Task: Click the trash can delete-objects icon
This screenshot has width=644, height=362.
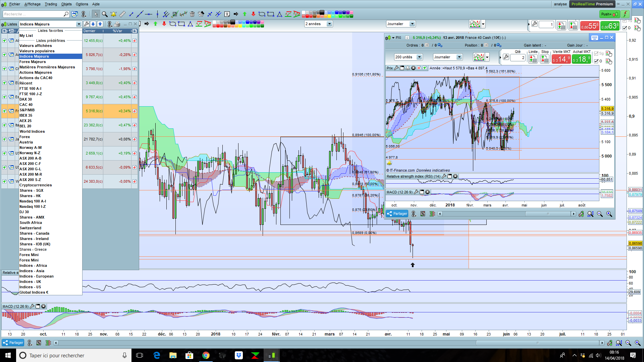Action: (x=192, y=14)
